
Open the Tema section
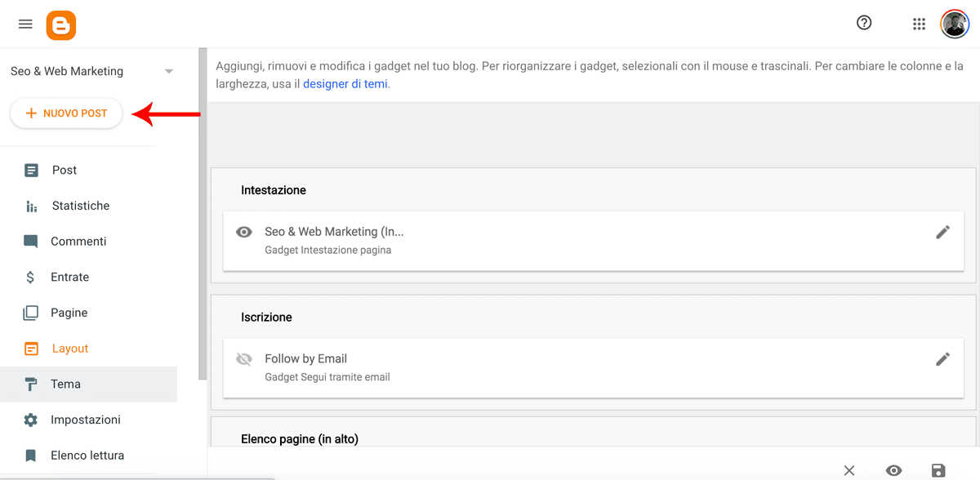(x=88, y=384)
